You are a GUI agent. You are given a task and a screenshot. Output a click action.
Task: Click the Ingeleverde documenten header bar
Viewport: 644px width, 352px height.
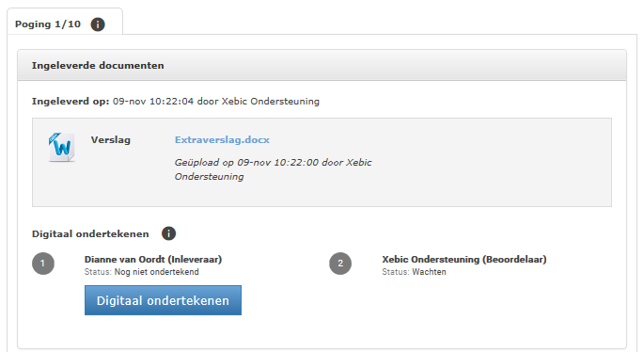322,65
